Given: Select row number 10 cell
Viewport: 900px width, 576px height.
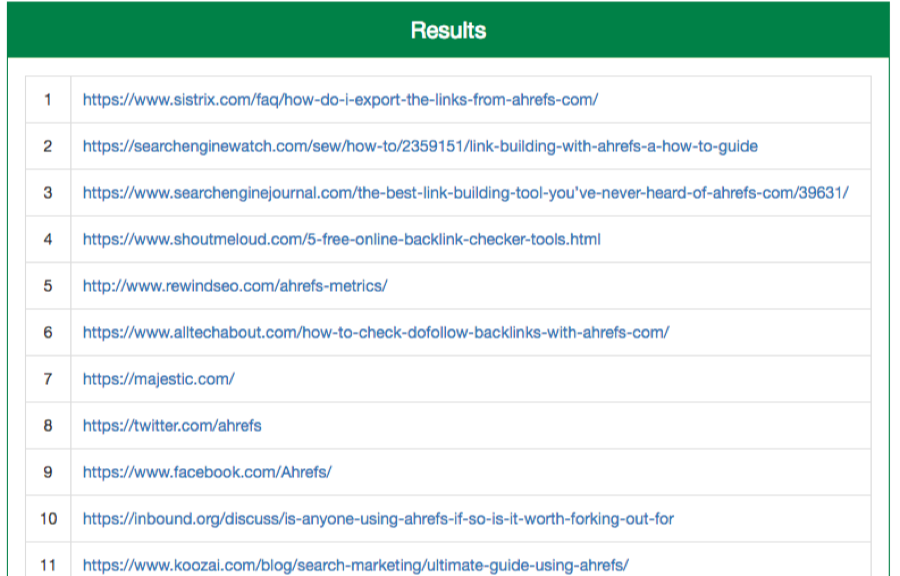Looking at the screenshot, I should (x=48, y=519).
